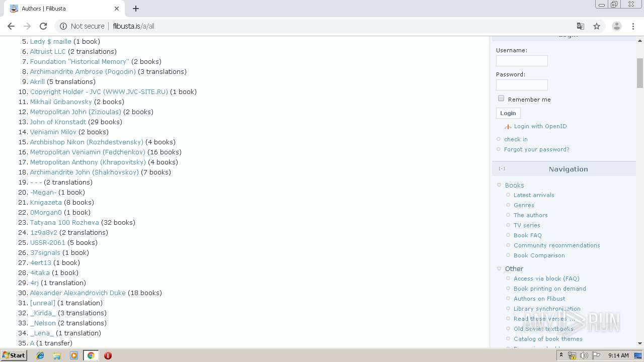Viewport: 644px width, 362px height.
Task: Open Library synchronization link
Action: pos(547,309)
